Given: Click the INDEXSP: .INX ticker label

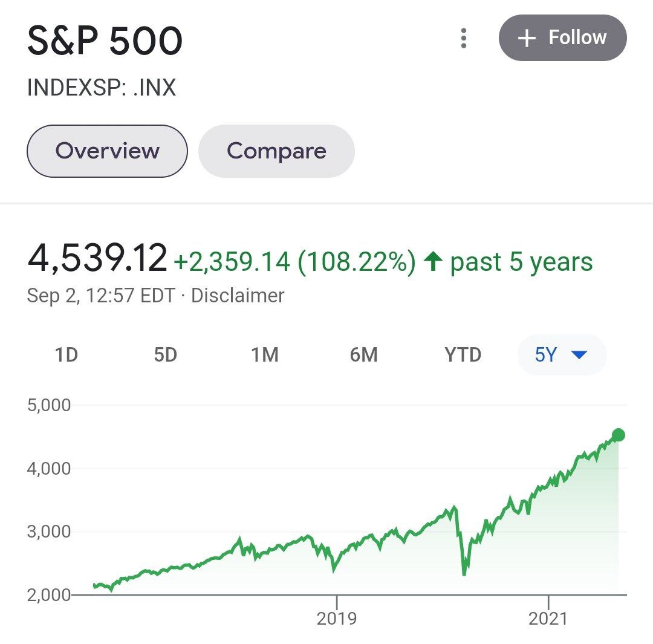Looking at the screenshot, I should tap(102, 88).
